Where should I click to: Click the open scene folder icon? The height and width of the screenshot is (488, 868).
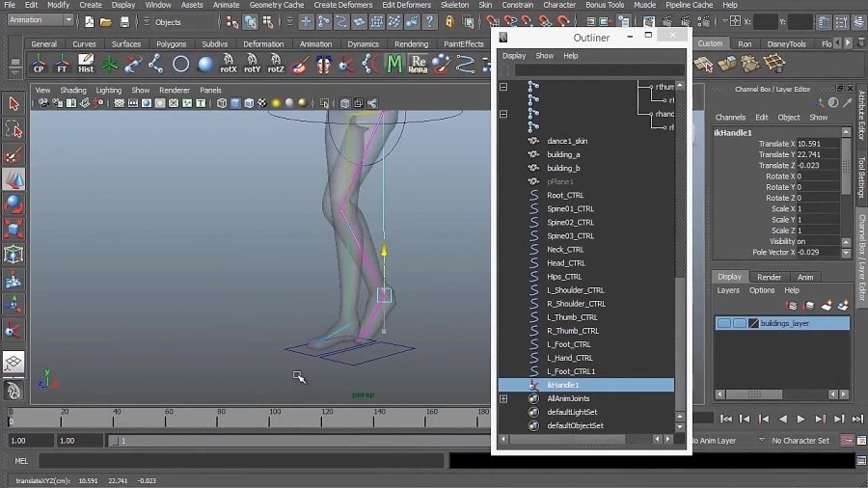[x=106, y=22]
